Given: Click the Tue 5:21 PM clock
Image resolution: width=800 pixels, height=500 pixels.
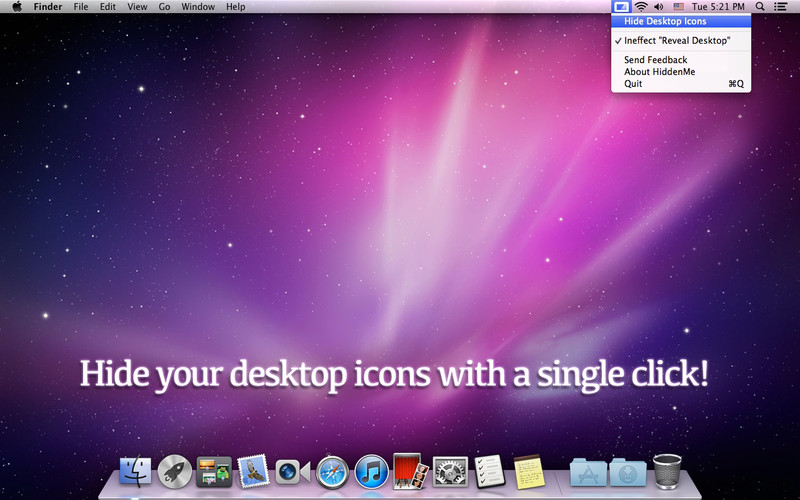Looking at the screenshot, I should point(718,7).
